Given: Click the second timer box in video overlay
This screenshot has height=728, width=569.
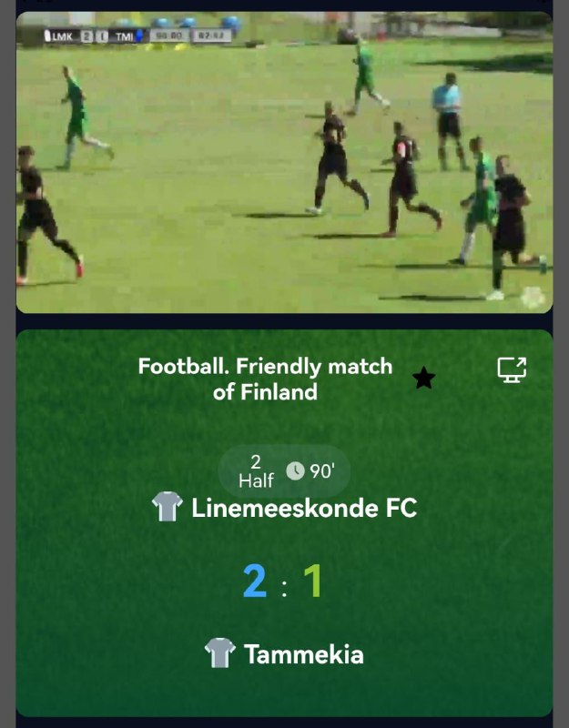Looking at the screenshot, I should 211,35.
